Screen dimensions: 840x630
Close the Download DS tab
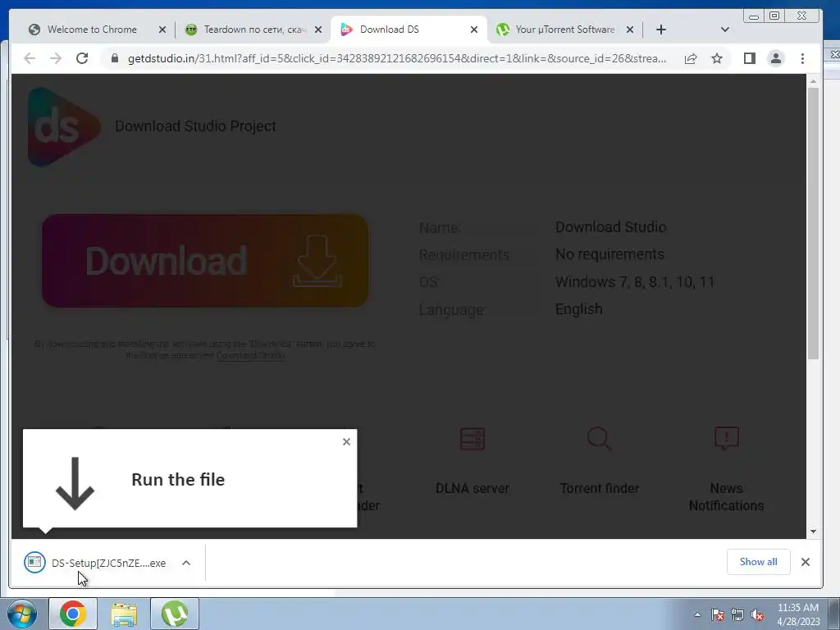474,30
